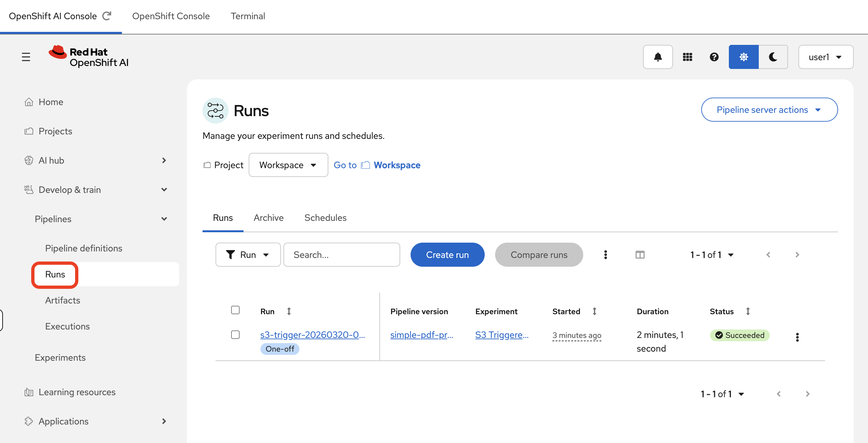Image resolution: width=868 pixels, height=443 pixels.
Task: Click the Create run button
Action: pos(447,255)
